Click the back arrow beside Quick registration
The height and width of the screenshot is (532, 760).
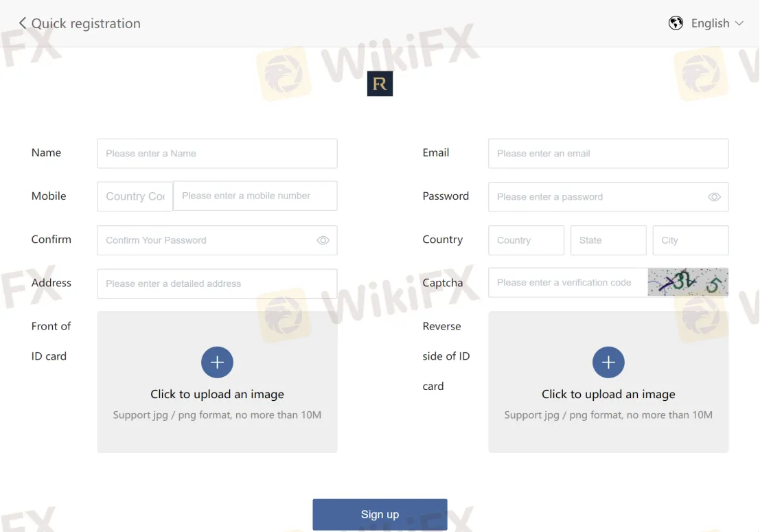click(x=22, y=23)
